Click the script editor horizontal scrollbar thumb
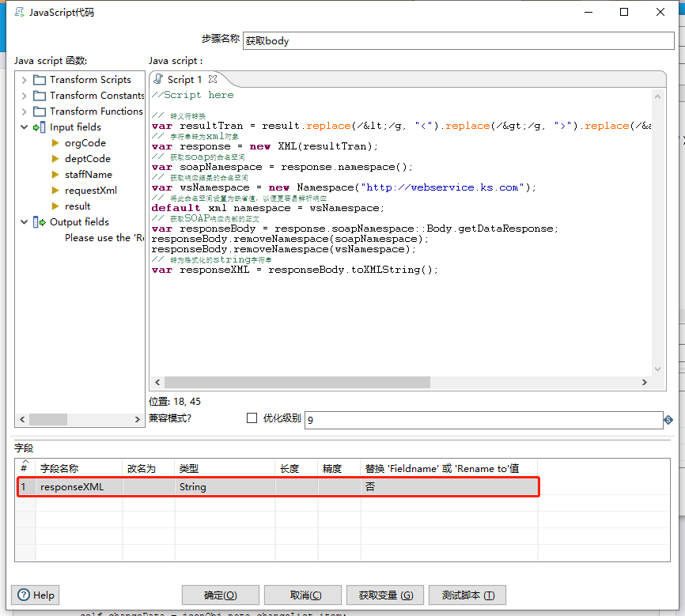The width and height of the screenshot is (685, 616). tap(297, 382)
